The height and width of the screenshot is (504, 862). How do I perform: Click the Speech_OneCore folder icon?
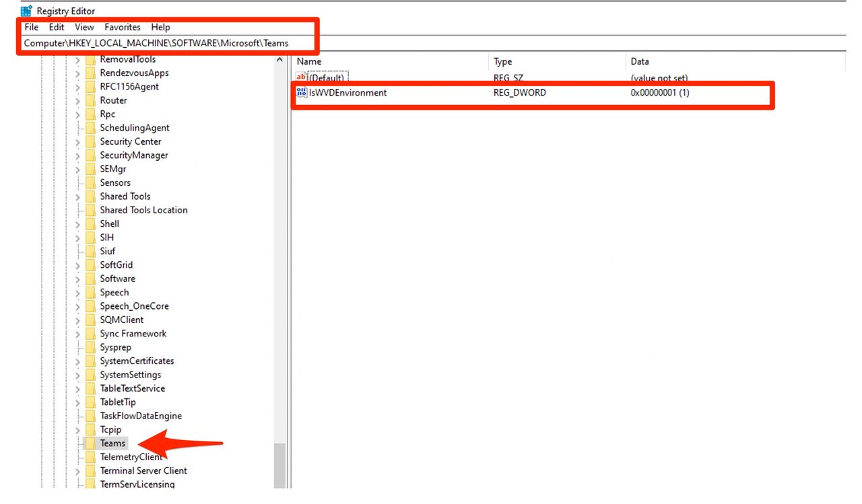[x=90, y=306]
